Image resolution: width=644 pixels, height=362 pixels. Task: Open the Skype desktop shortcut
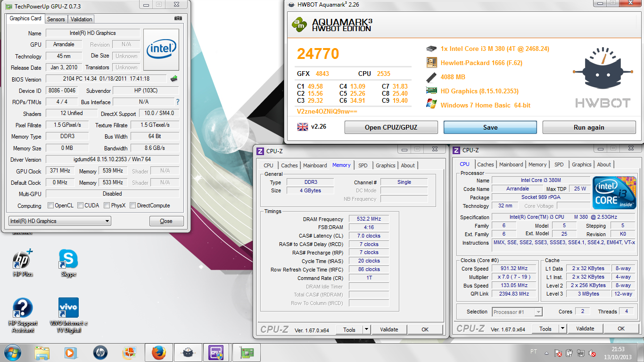tap(68, 263)
